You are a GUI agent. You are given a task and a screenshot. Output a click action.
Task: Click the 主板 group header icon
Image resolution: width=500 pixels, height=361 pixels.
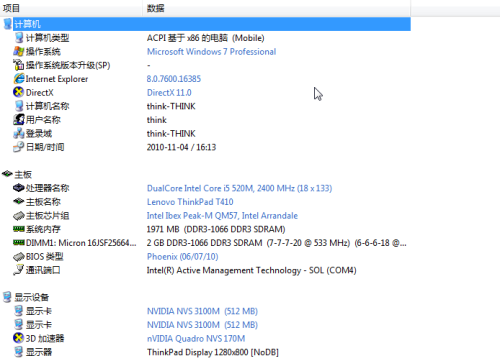tap(7, 174)
